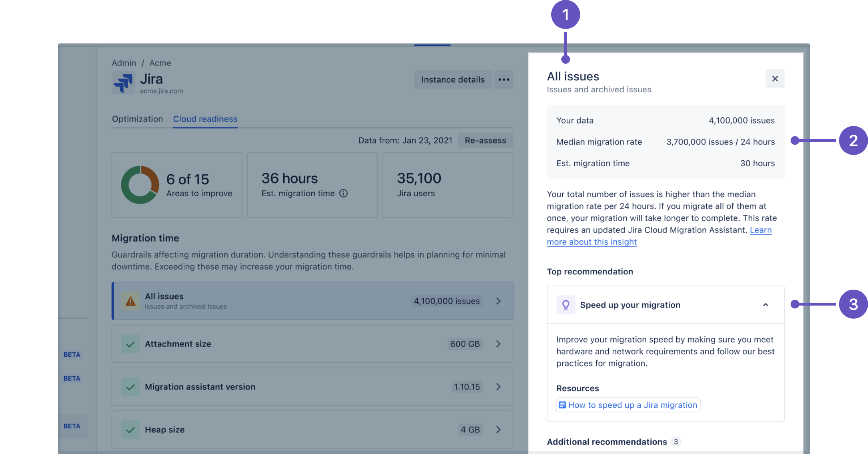Switch to the Optimization tab
This screenshot has width=868, height=454.
click(137, 119)
